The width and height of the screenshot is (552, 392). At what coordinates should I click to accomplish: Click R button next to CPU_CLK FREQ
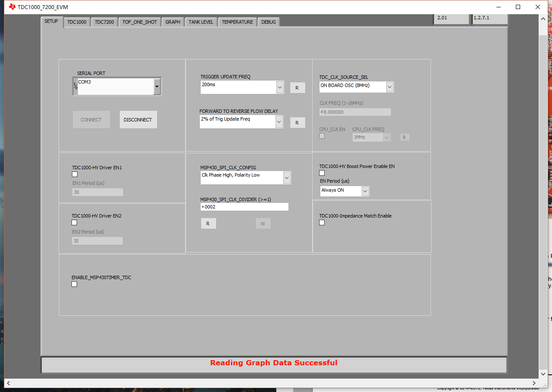click(404, 137)
